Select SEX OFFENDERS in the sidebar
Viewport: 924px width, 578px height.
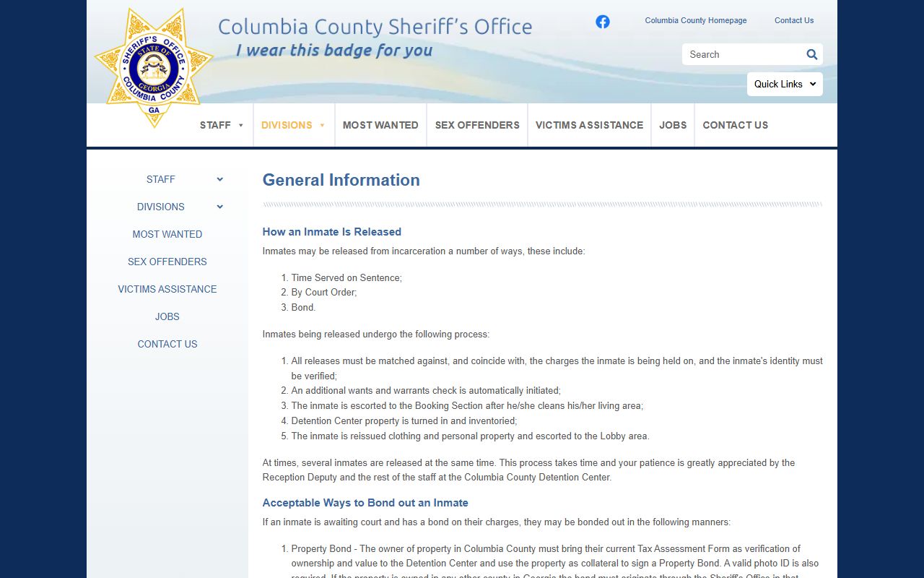tap(167, 262)
